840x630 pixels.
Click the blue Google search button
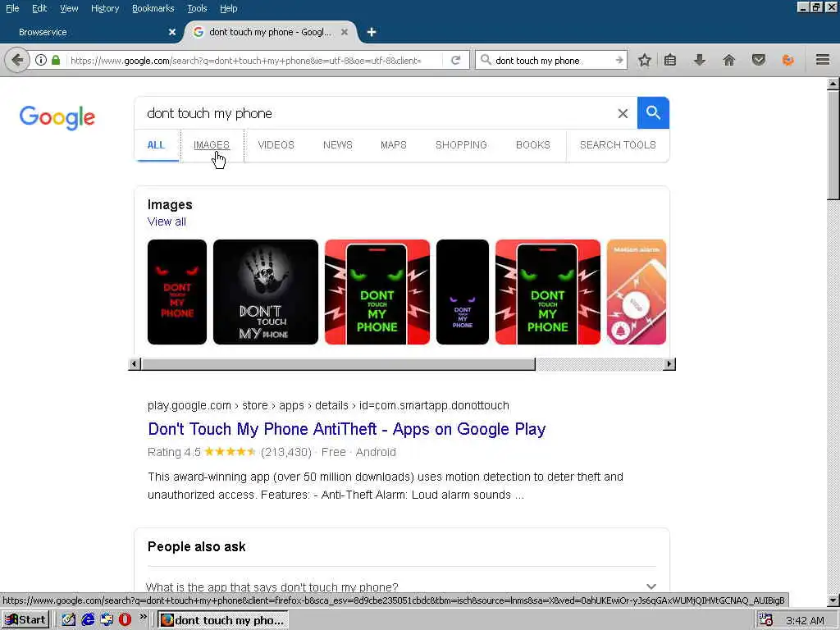pos(653,112)
